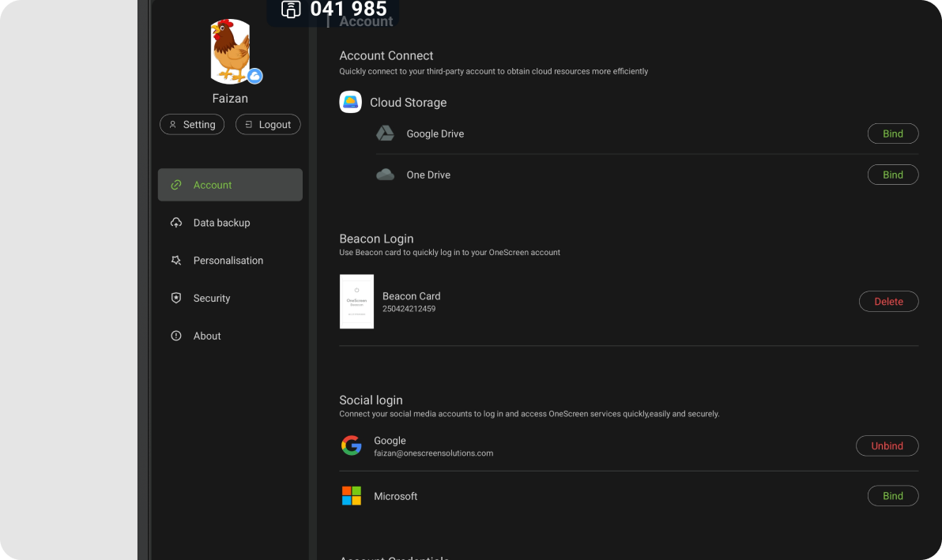Log out using the Logout button
Image resolution: width=942 pixels, height=560 pixels.
[x=268, y=125]
